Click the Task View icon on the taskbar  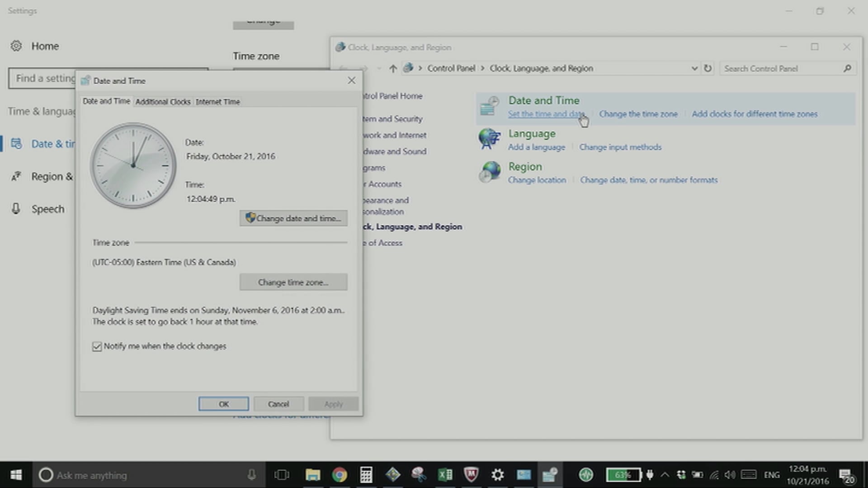(x=282, y=475)
